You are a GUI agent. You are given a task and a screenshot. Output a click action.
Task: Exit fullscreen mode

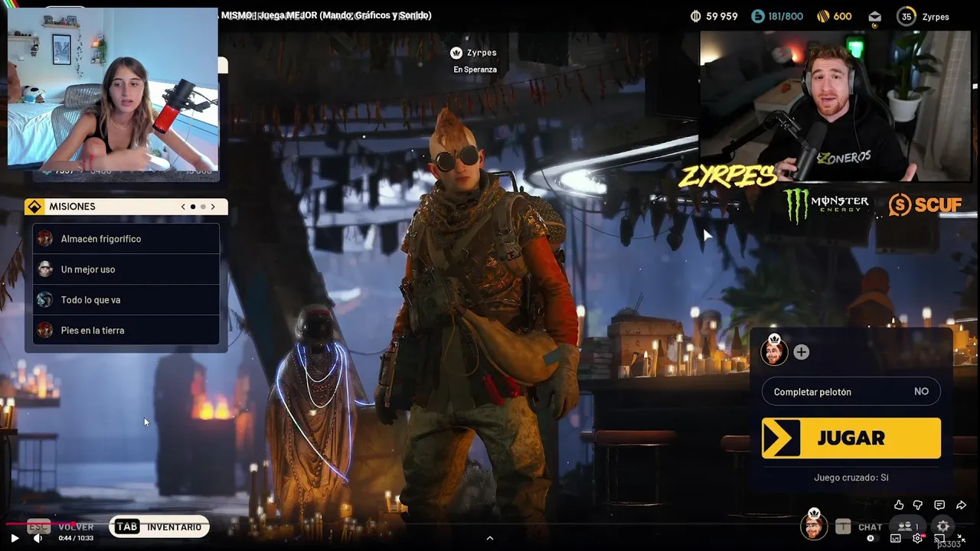[x=962, y=538]
